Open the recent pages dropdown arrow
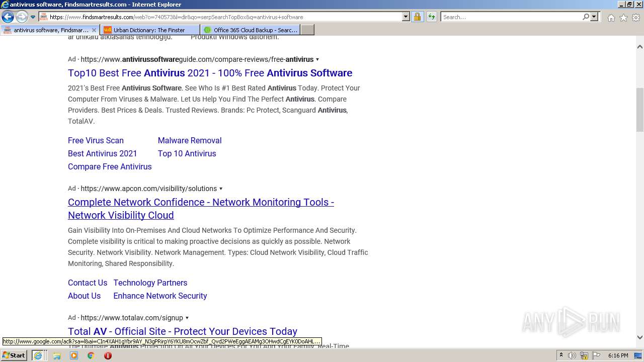The width and height of the screenshot is (644, 362). 33,17
